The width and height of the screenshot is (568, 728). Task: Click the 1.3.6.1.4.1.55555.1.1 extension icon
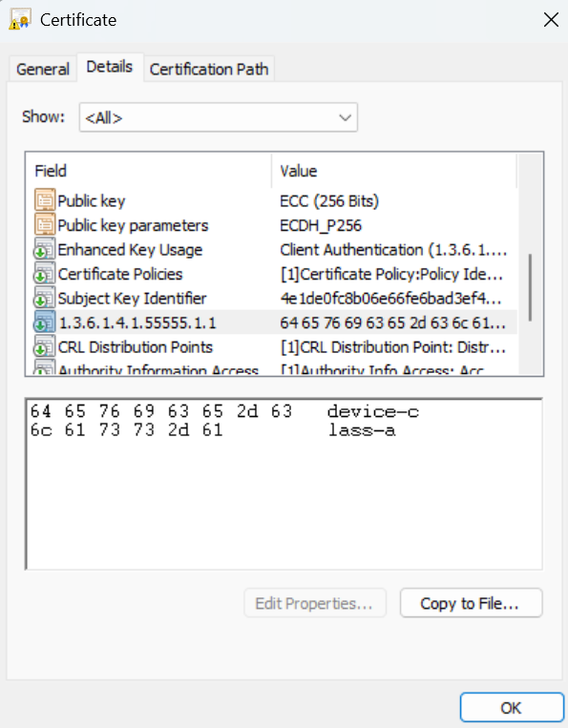[45, 322]
